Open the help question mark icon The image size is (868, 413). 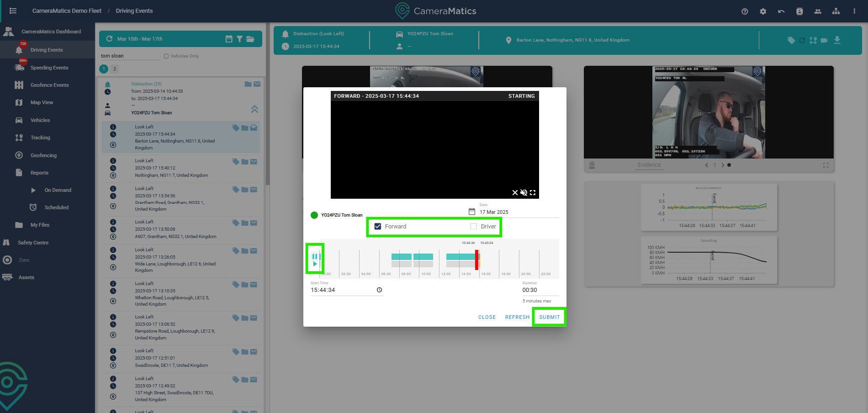click(x=745, y=11)
